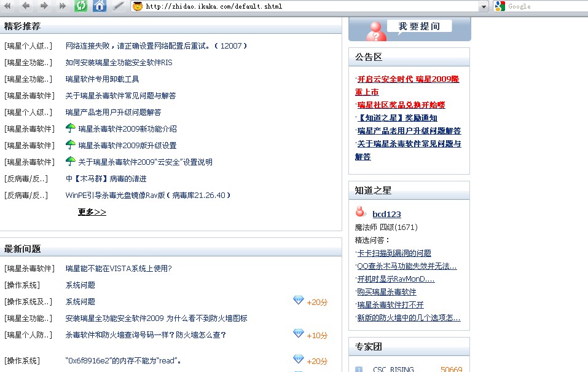
Task: Open 系统问题 question in [操作系统及..] row
Action: 80,301
